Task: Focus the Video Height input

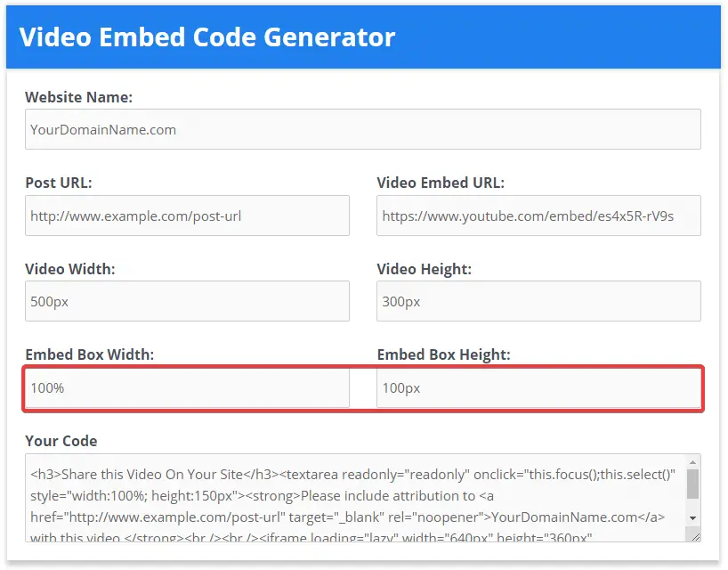Action: tap(538, 301)
